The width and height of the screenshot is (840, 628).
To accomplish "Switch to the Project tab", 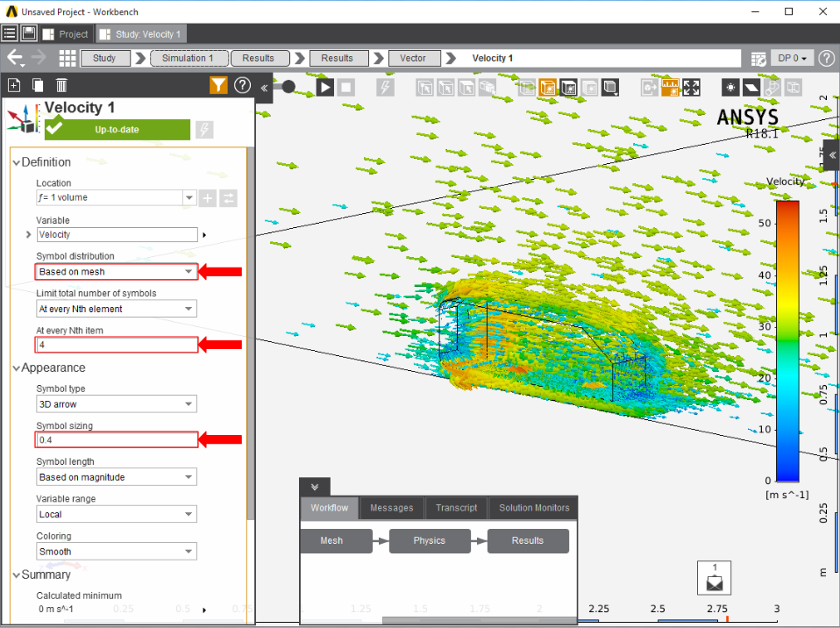I will (66, 34).
